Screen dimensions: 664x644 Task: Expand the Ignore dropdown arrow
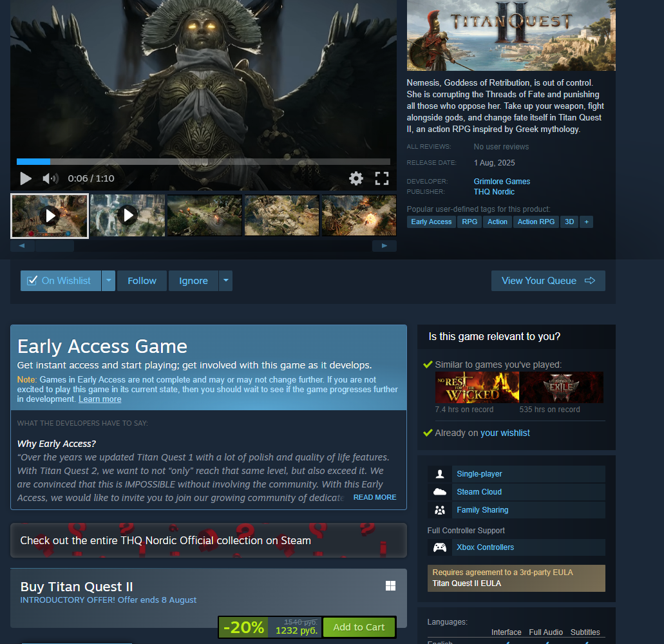pos(225,281)
